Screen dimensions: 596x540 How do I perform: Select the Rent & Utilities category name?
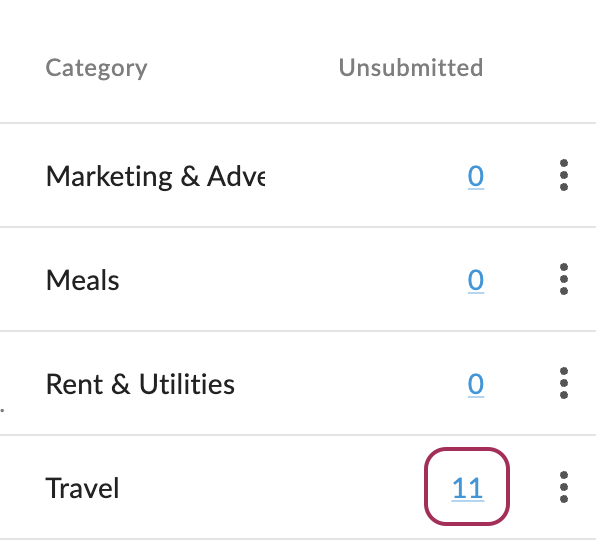click(140, 384)
